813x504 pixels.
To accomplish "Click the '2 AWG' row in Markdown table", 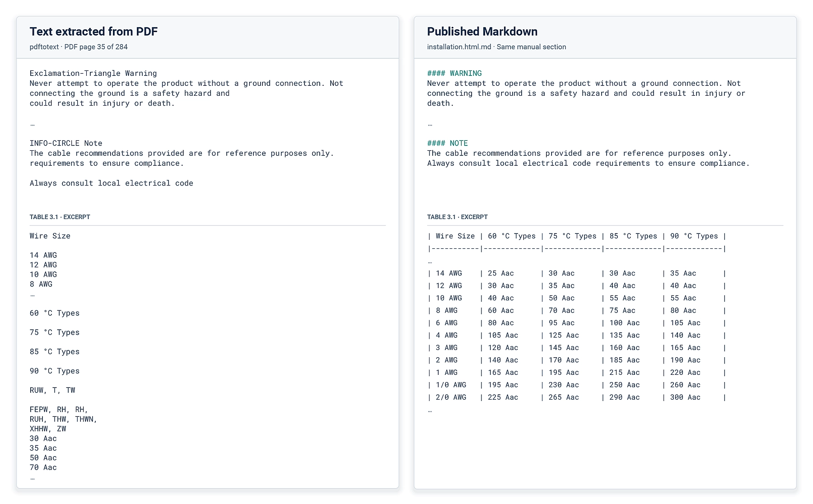I will coord(577,360).
